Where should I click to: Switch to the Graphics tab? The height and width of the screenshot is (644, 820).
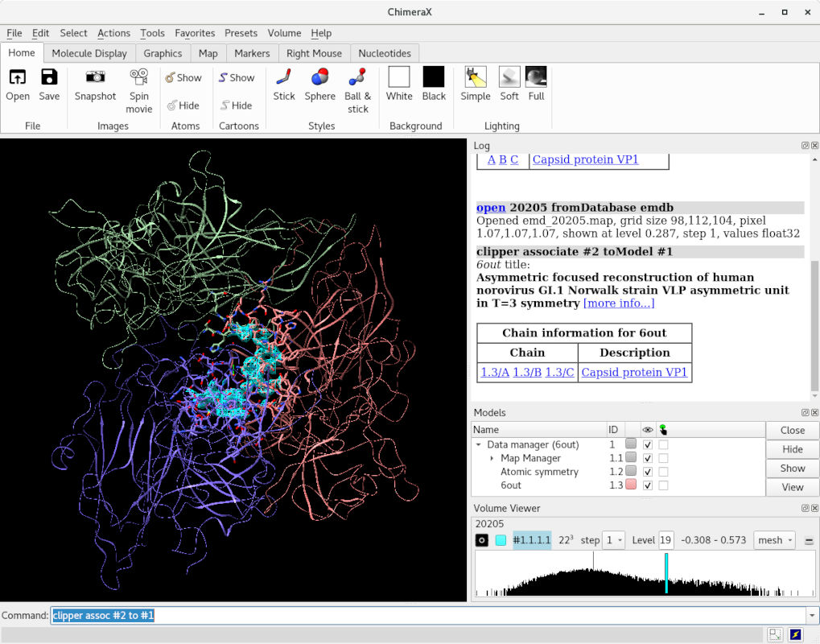pyautogui.click(x=163, y=53)
